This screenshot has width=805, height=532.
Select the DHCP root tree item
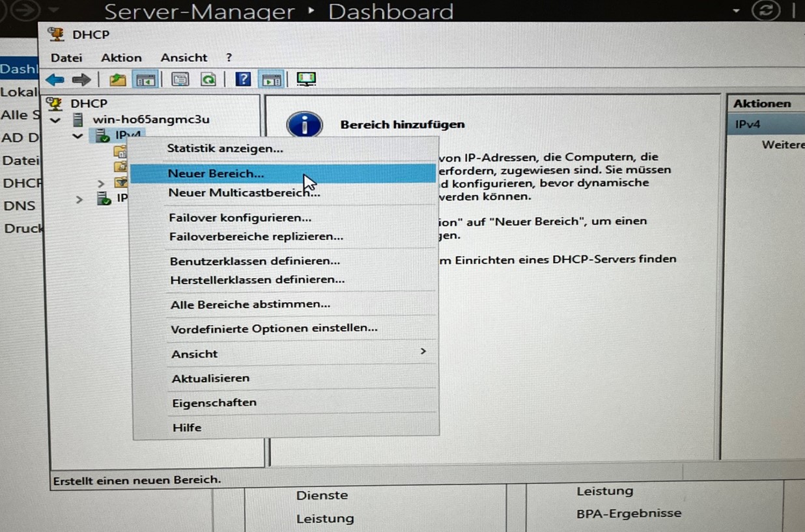pos(89,103)
